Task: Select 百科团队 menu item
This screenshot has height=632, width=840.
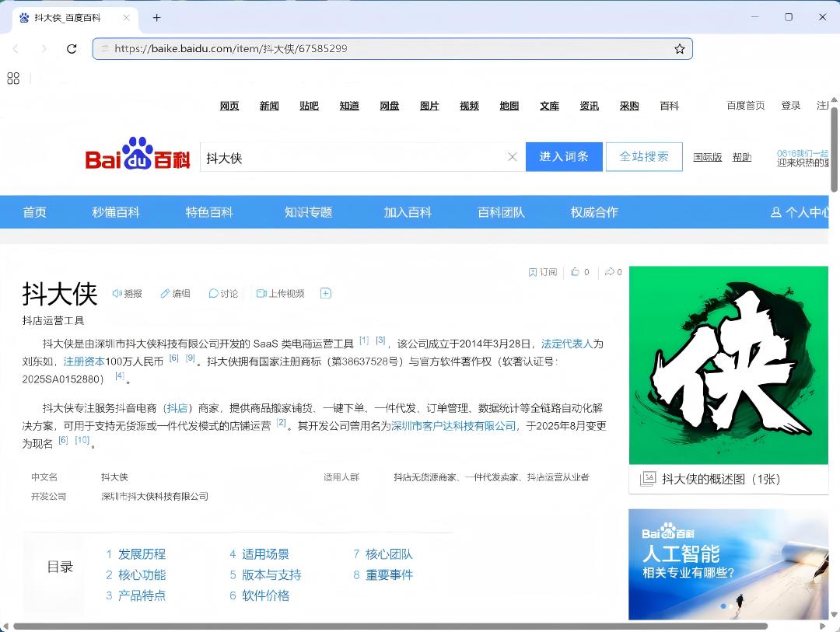Action: [501, 212]
